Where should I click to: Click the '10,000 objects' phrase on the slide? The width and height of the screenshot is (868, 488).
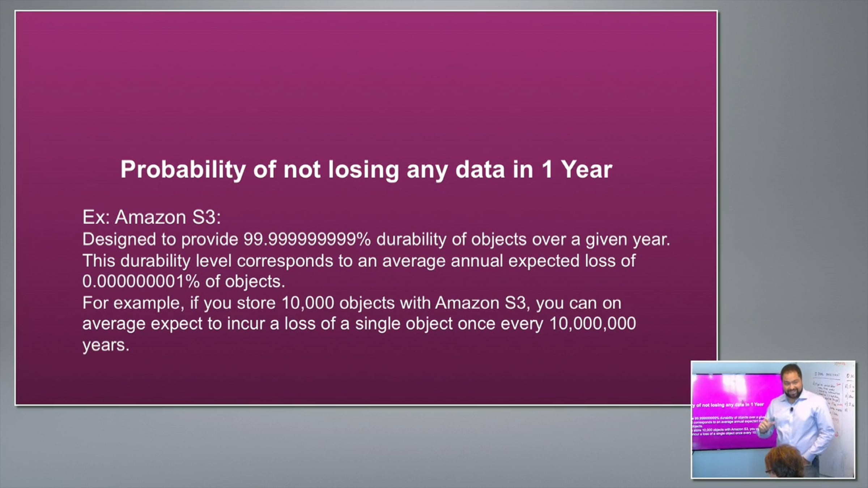[338, 303]
